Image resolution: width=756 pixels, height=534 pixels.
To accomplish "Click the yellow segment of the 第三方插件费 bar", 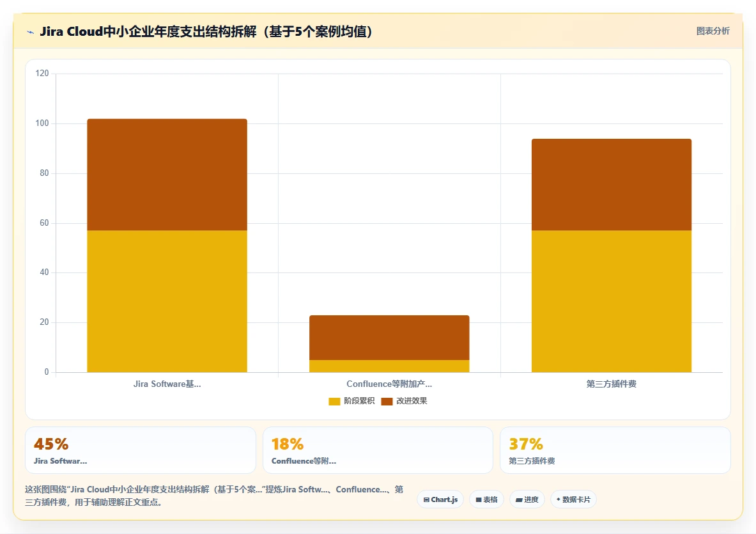I will (612, 301).
